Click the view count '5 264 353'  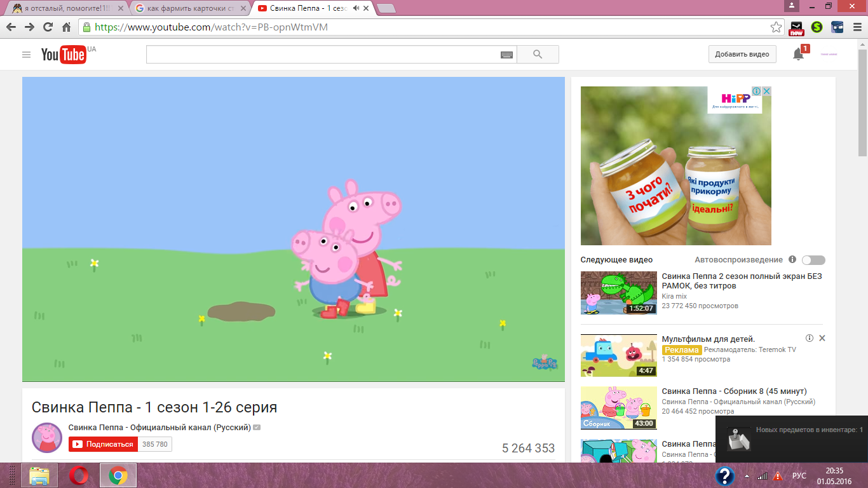click(x=528, y=449)
